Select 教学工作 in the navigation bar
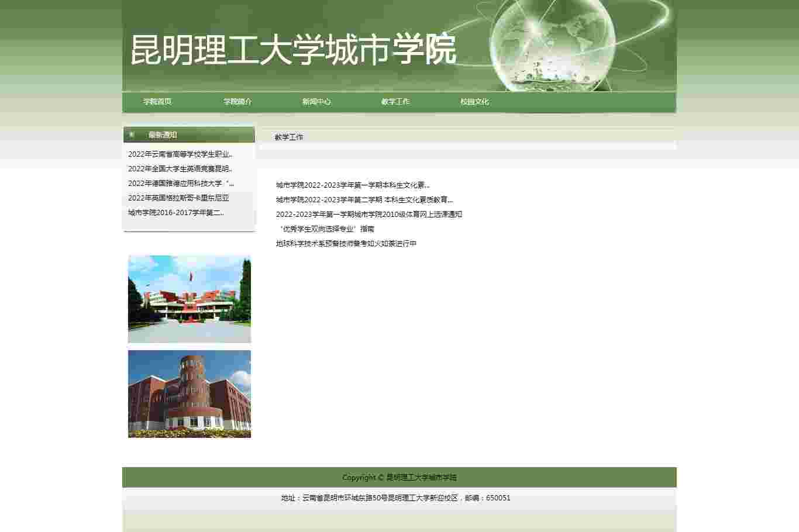Viewport: 799px width, 532px height. 395,102
